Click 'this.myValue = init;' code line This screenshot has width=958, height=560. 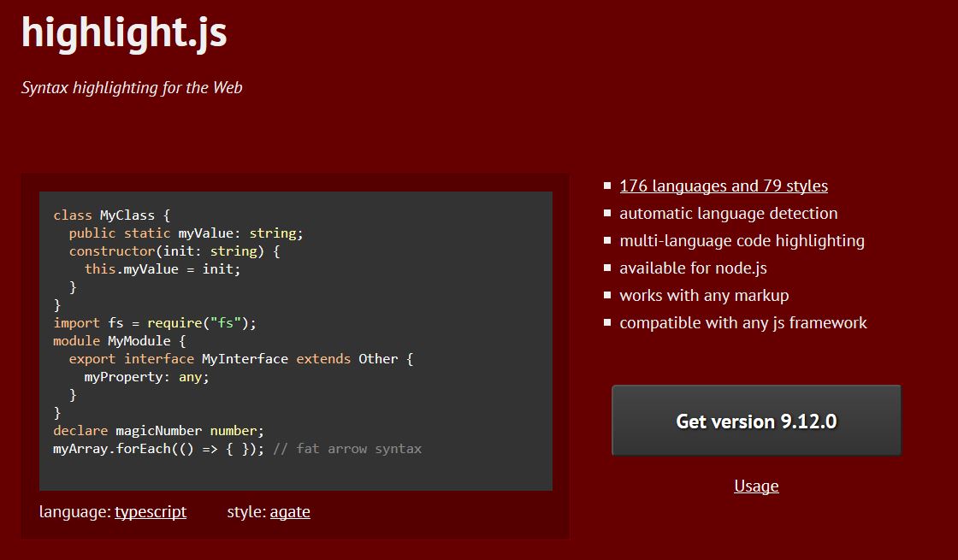click(x=163, y=269)
